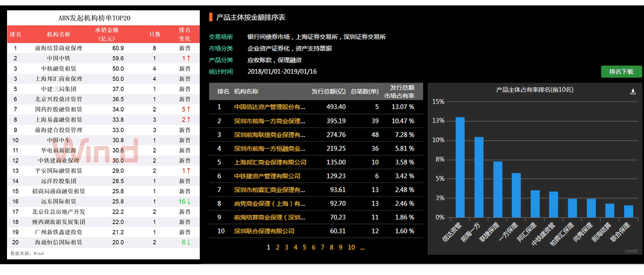Open 深圳联合保理有限公司 link
Viewport: 644px width, 275px height.
(264, 231)
